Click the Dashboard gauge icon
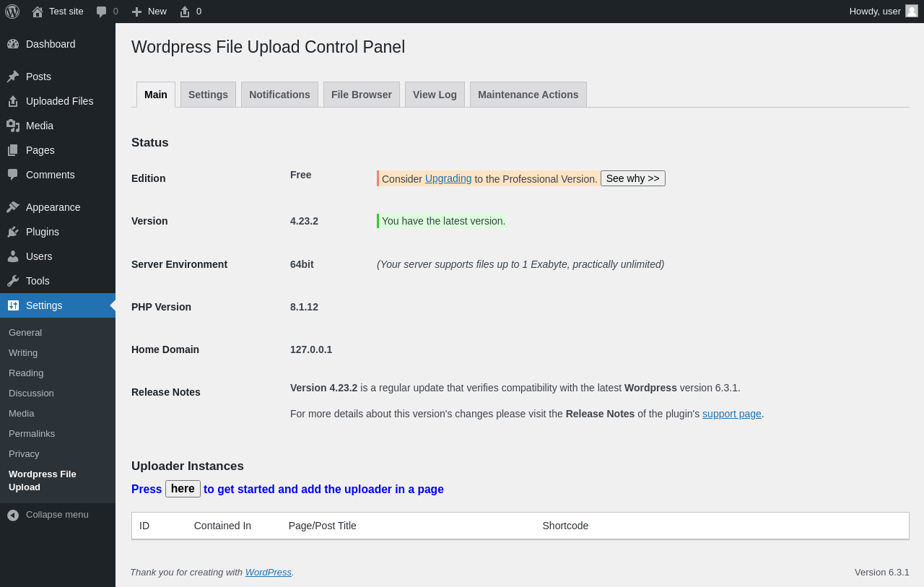The height and width of the screenshot is (587, 924). tap(13, 44)
